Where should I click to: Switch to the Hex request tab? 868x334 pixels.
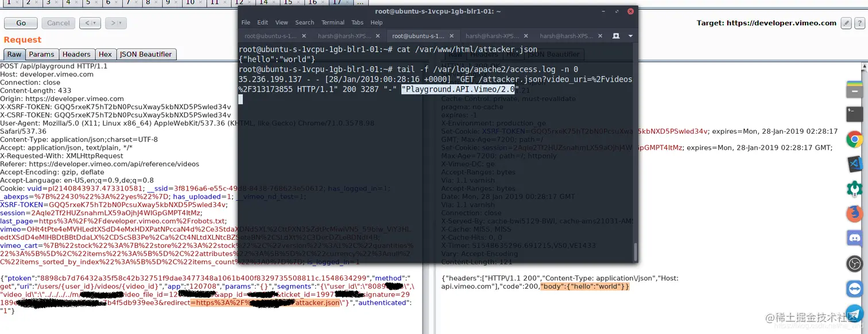point(105,54)
